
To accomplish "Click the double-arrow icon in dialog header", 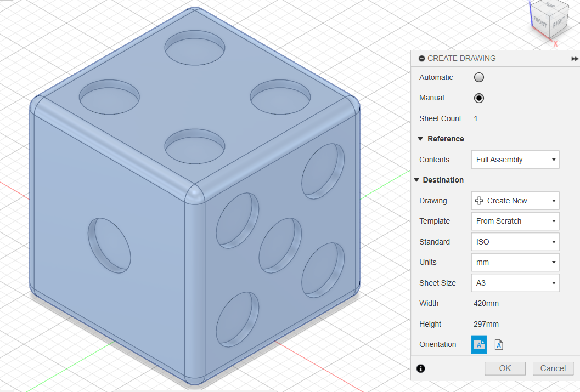I will pyautogui.click(x=575, y=59).
